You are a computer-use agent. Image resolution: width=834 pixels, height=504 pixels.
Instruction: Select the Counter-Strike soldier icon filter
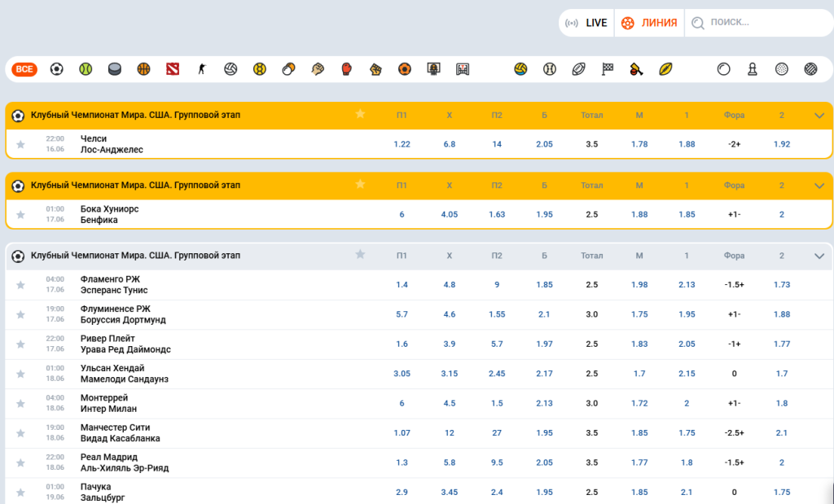[x=202, y=69]
